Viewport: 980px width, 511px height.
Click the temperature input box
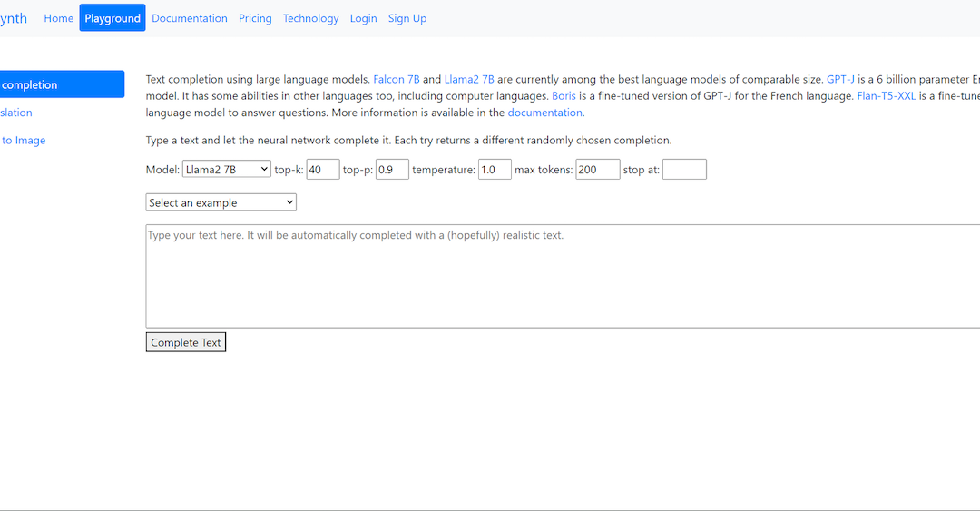point(495,169)
